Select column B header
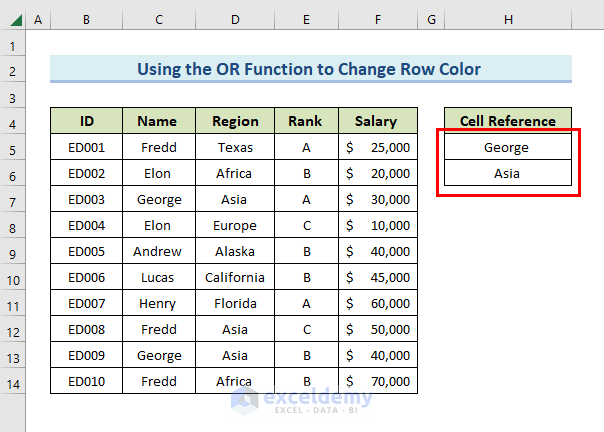604x432 pixels. tap(87, 20)
